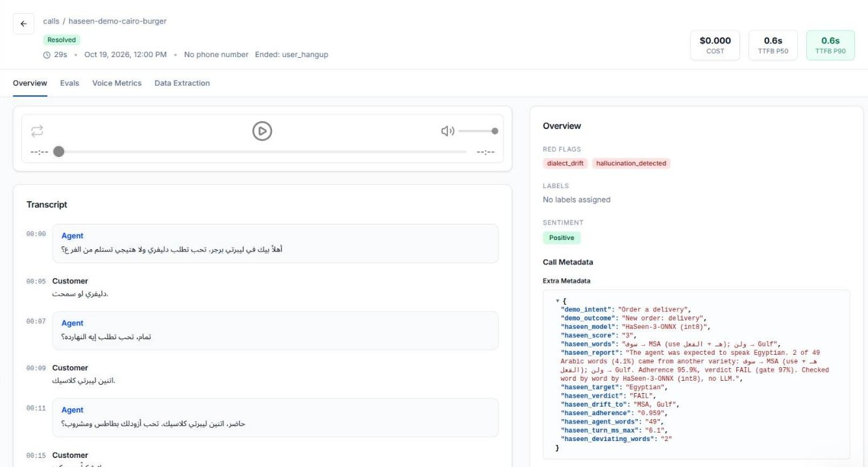The width and height of the screenshot is (868, 467).
Task: Click the Positive sentiment badge
Action: point(562,237)
